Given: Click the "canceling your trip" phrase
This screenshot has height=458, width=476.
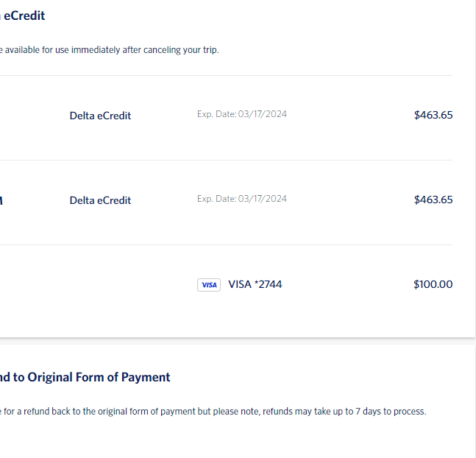Looking at the screenshot, I should point(181,50).
